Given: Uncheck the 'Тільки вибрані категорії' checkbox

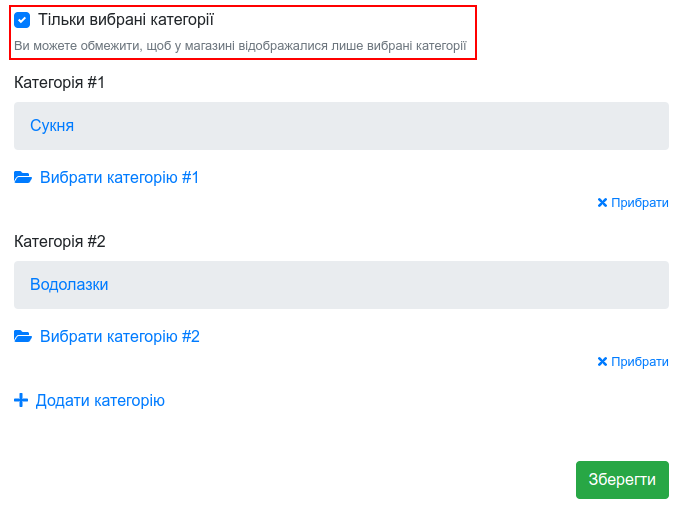Looking at the screenshot, I should point(22,20).
